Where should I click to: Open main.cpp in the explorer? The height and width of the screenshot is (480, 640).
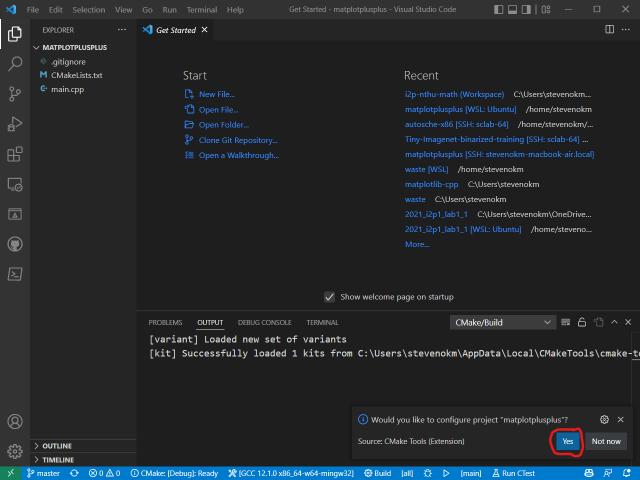click(x=67, y=89)
